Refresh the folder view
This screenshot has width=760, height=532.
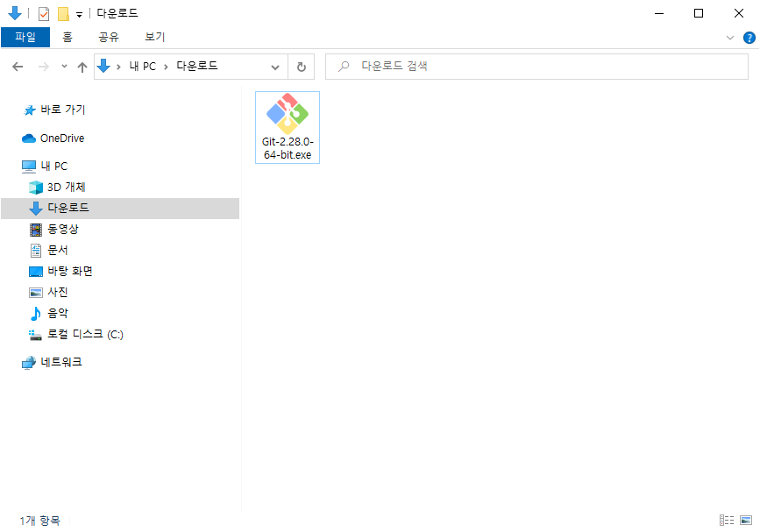301,67
